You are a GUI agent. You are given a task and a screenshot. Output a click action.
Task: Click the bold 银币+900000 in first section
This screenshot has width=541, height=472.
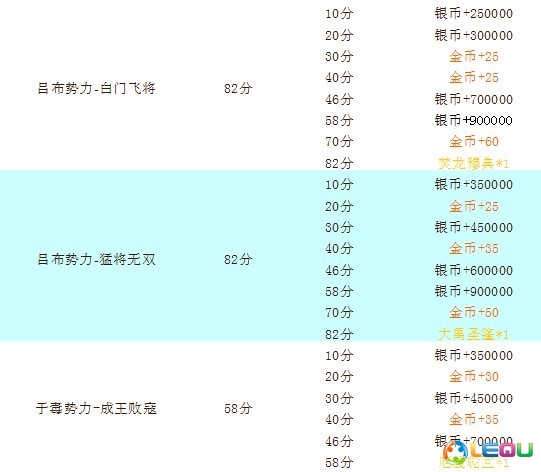tap(473, 120)
